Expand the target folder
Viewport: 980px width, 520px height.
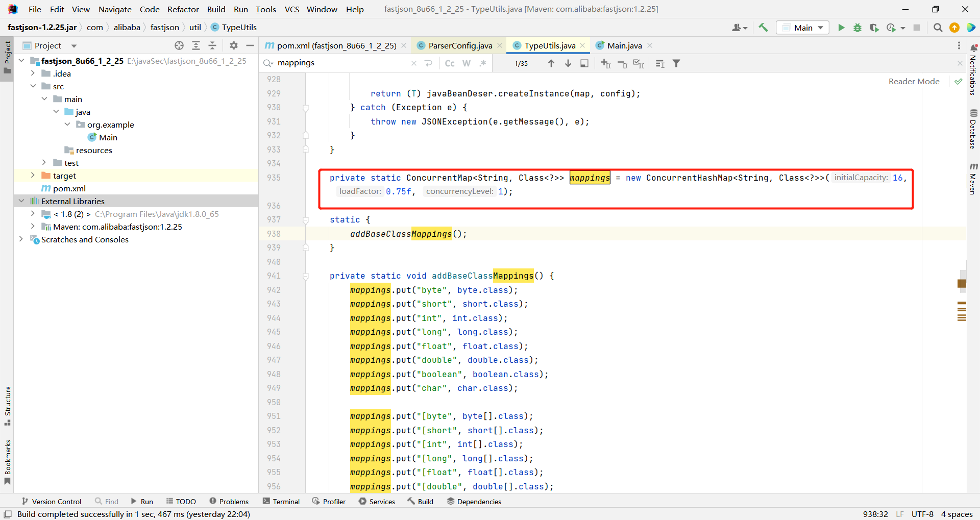point(33,176)
